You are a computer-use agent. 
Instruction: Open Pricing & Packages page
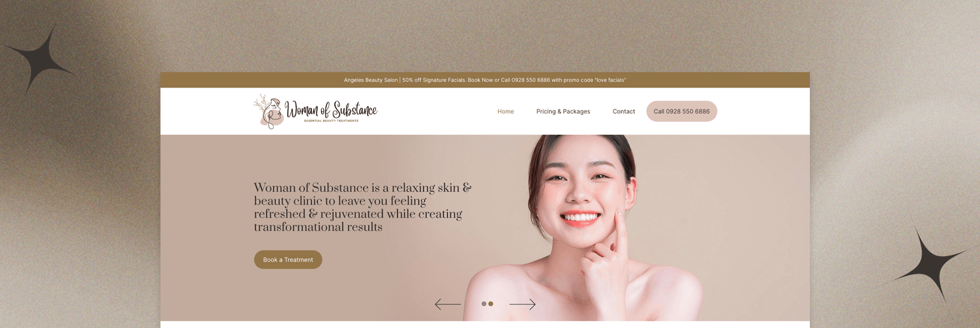(x=563, y=111)
